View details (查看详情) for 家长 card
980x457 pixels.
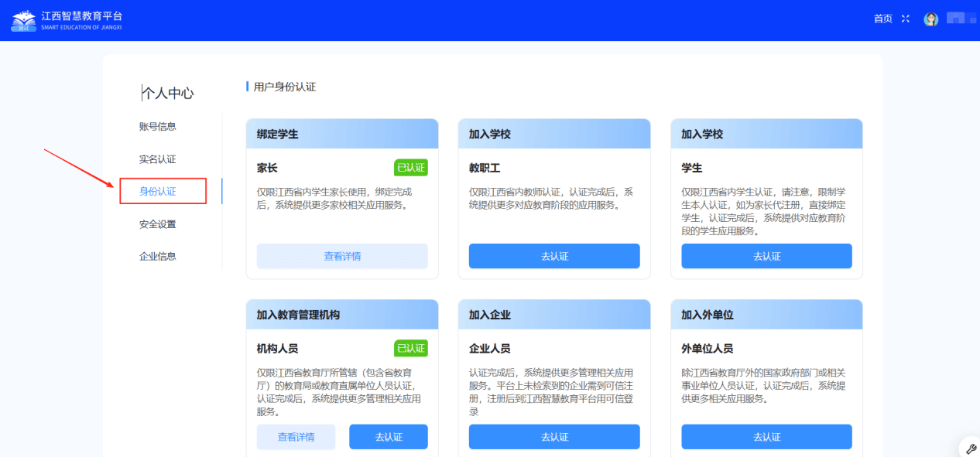click(342, 256)
